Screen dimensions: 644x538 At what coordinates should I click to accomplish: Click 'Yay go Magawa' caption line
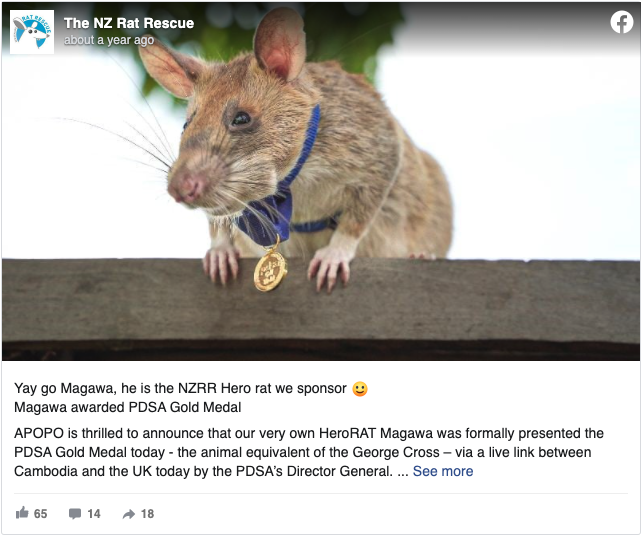(x=181, y=388)
